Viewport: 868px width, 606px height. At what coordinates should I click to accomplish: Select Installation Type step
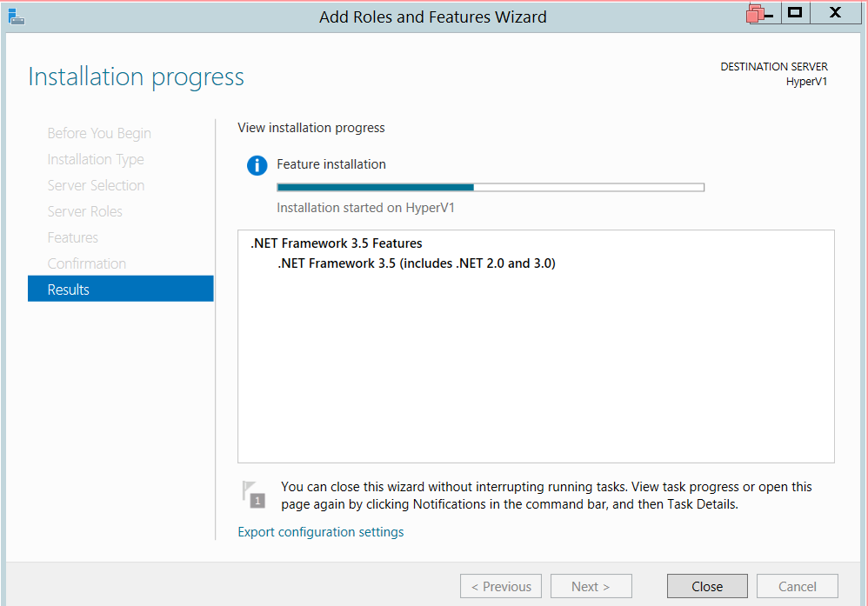pyautogui.click(x=96, y=159)
